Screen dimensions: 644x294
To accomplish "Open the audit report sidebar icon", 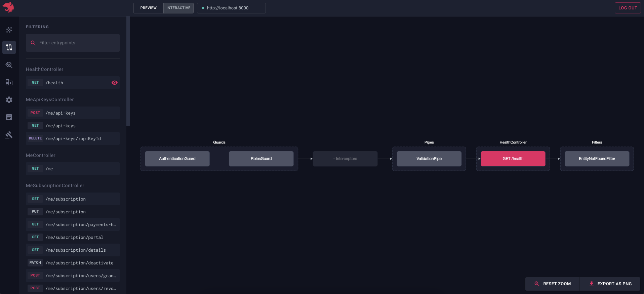I will point(9,117).
